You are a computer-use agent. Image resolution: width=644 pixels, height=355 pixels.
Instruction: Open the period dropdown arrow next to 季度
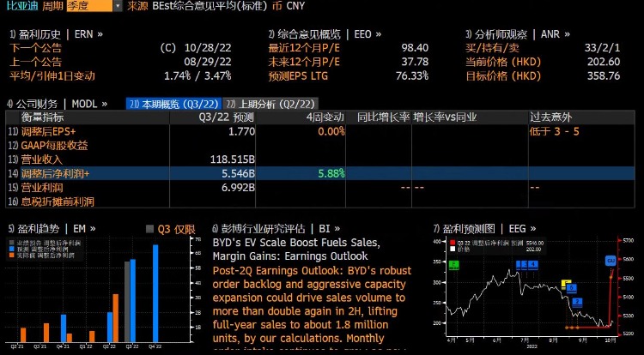118,6
